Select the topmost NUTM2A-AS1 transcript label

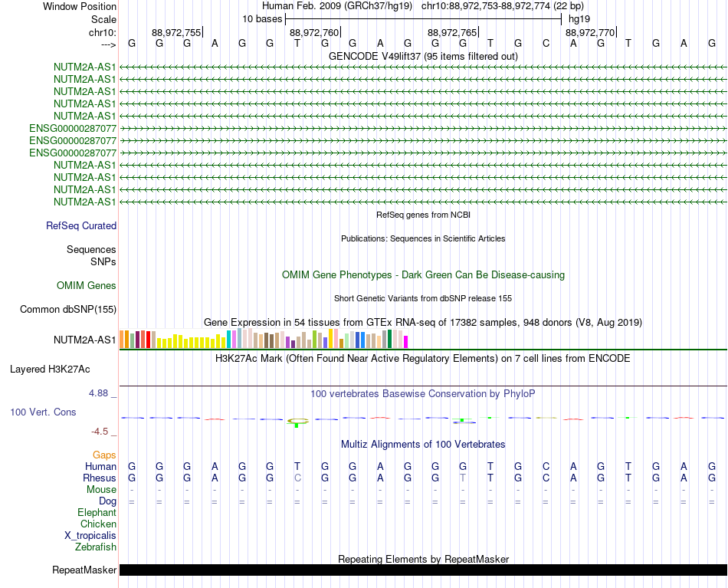(x=84, y=67)
